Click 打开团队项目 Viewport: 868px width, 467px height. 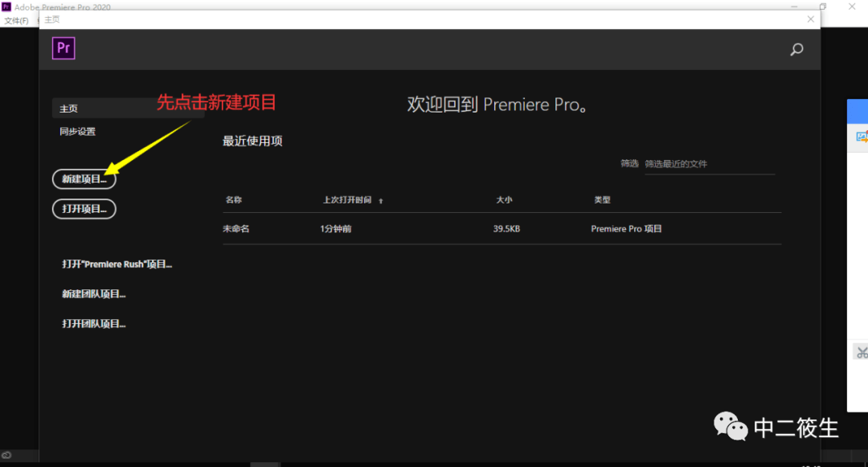coord(93,323)
